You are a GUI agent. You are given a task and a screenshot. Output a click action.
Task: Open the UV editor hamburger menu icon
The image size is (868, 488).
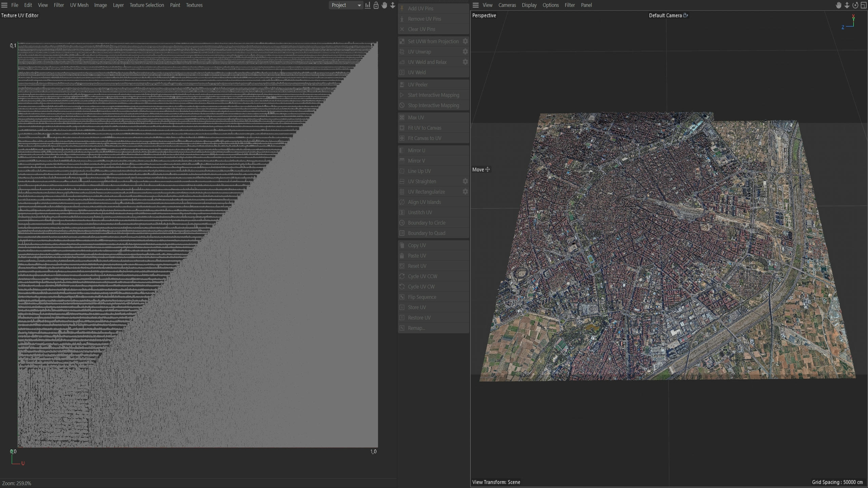click(4, 5)
